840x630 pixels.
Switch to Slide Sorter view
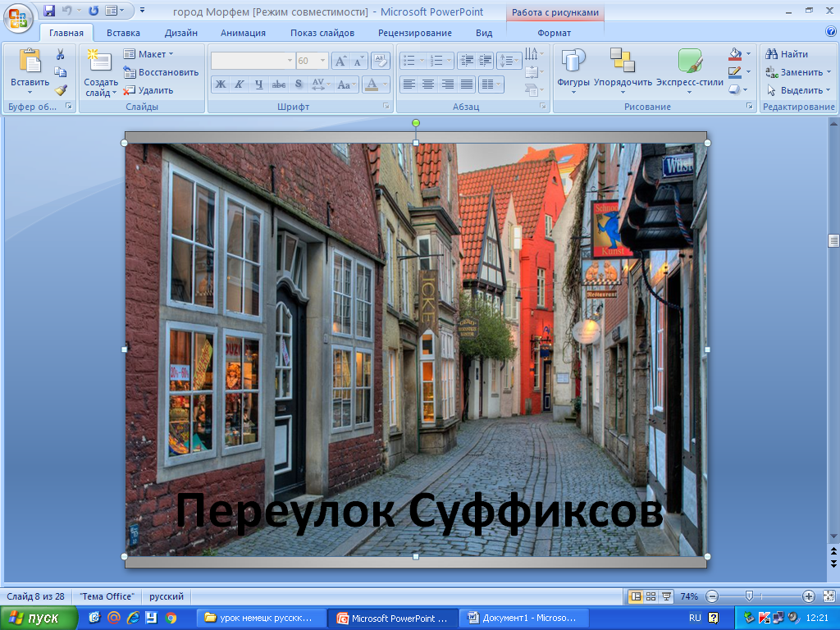pos(651,596)
